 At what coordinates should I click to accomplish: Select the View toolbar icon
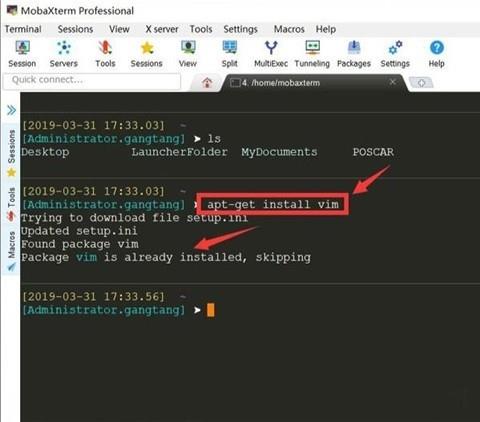[188, 54]
